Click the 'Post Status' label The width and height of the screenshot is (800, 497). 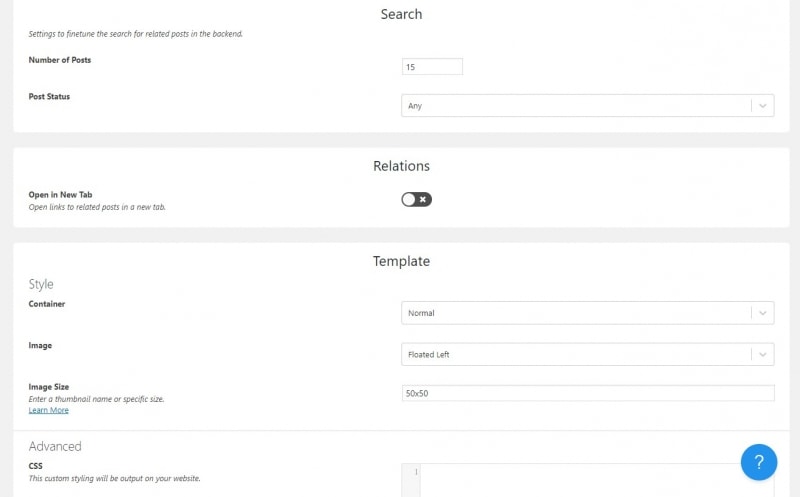tap(49, 96)
